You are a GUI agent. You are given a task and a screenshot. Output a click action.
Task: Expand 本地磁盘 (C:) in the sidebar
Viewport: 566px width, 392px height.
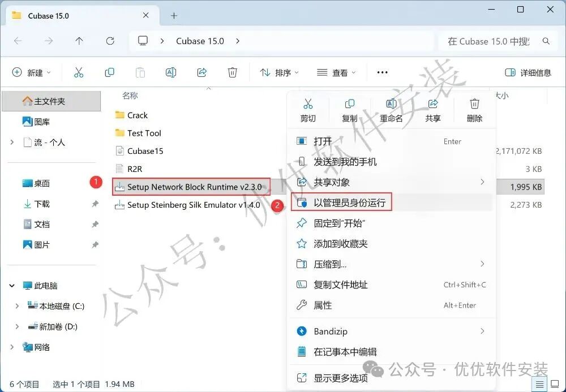(x=17, y=306)
